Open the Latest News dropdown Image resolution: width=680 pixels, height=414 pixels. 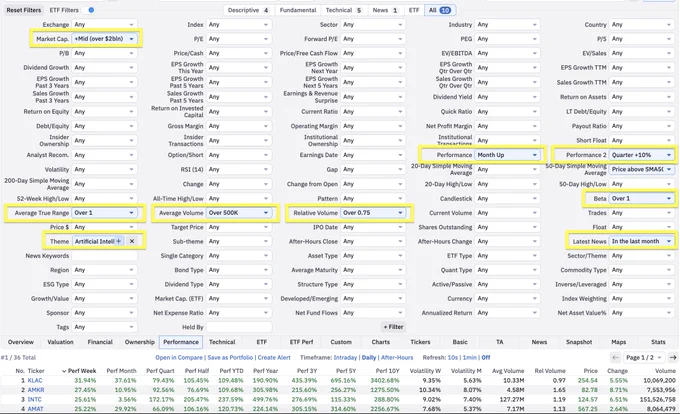[x=642, y=241]
